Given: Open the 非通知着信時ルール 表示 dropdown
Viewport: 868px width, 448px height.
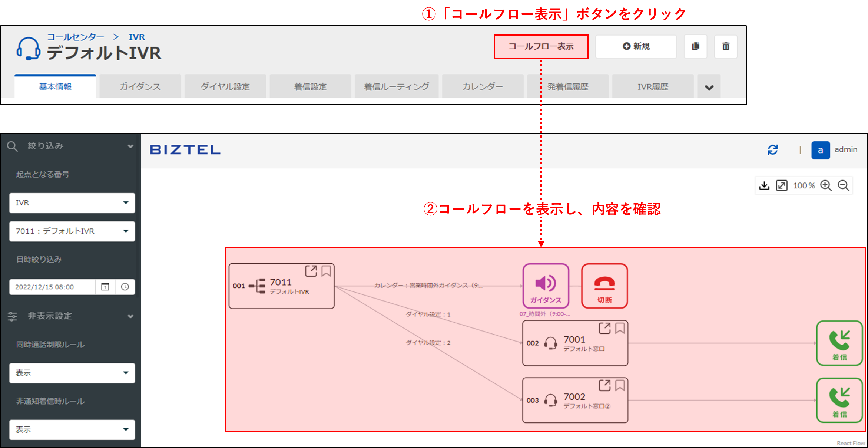Looking at the screenshot, I should point(72,429).
